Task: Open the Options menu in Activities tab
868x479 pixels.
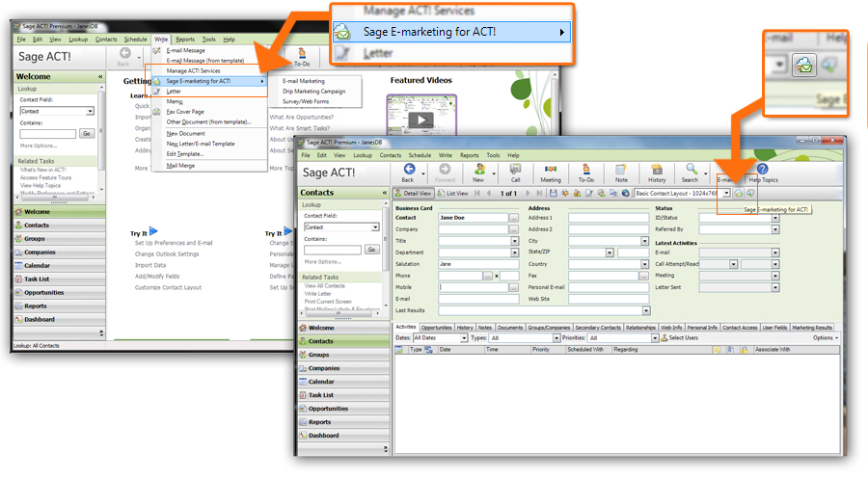Action: (826, 338)
